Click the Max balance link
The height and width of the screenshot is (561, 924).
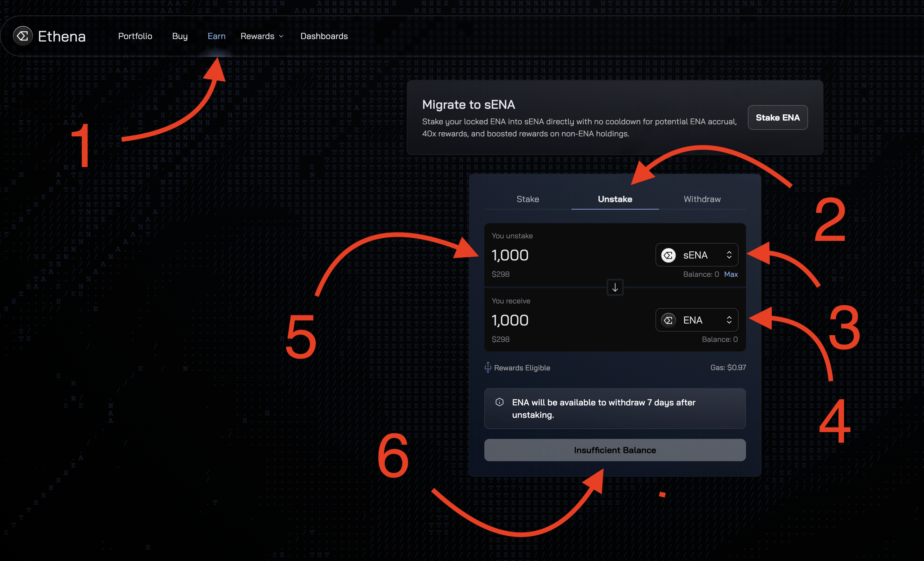[x=731, y=274]
